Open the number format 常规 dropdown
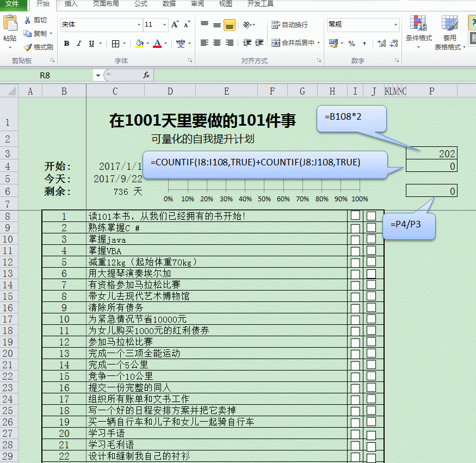 (x=395, y=24)
